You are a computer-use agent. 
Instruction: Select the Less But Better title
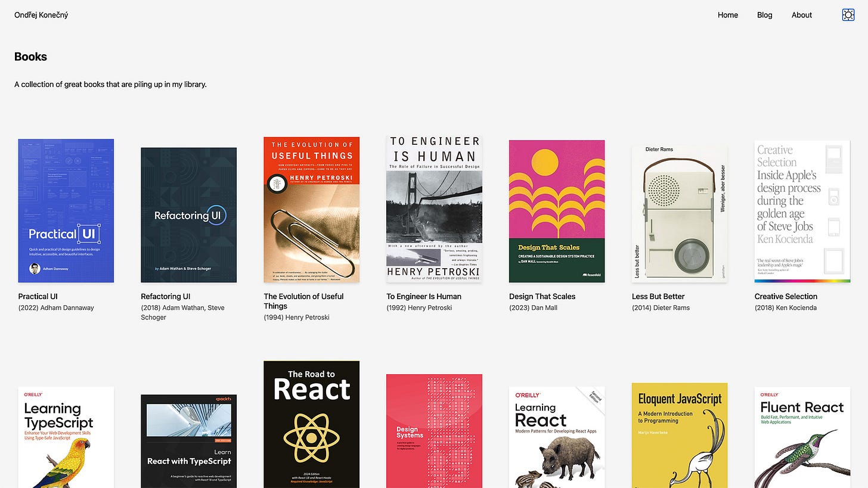coord(658,296)
